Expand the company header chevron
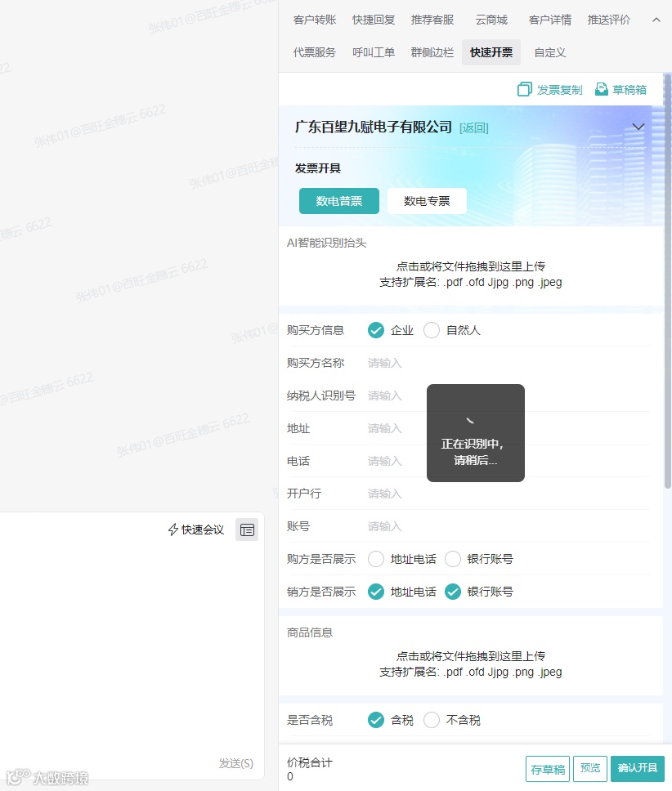 pos(638,127)
